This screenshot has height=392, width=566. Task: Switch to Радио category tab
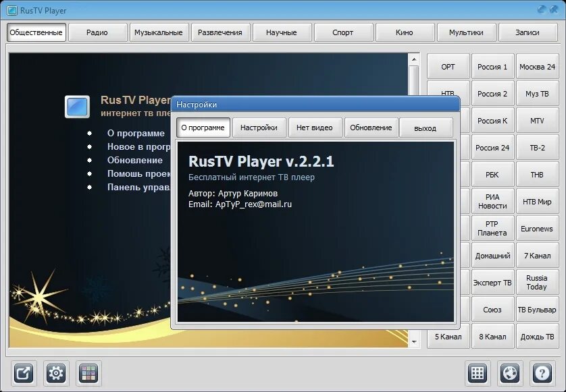(97, 32)
